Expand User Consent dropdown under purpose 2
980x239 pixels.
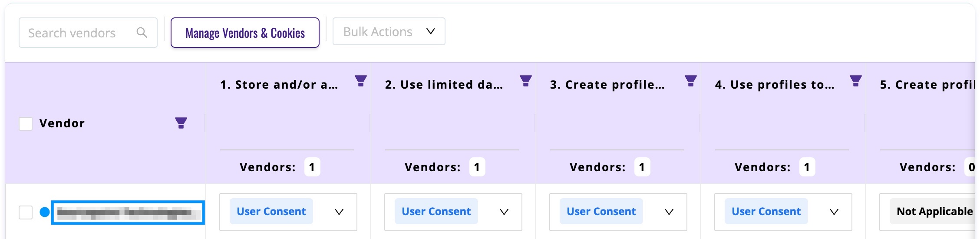pyautogui.click(x=453, y=212)
